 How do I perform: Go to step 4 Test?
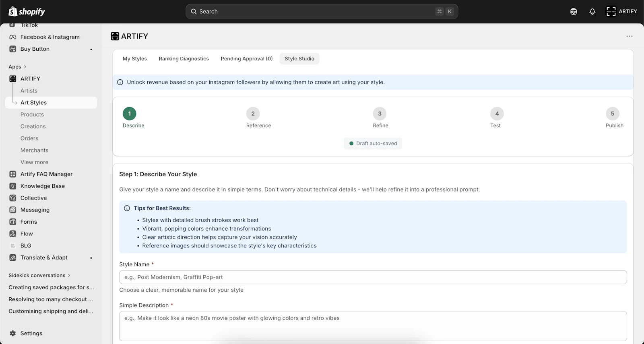497,114
